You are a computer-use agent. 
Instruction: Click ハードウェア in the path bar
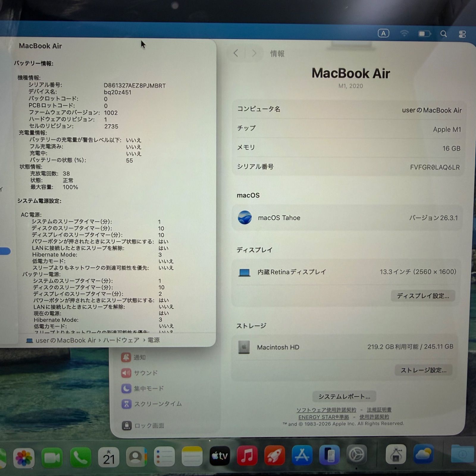click(121, 340)
